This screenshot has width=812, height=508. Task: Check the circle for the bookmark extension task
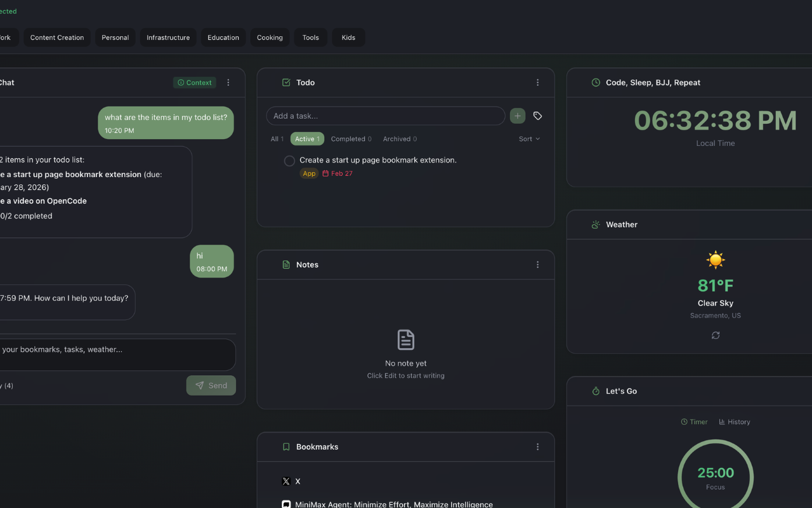tap(289, 161)
